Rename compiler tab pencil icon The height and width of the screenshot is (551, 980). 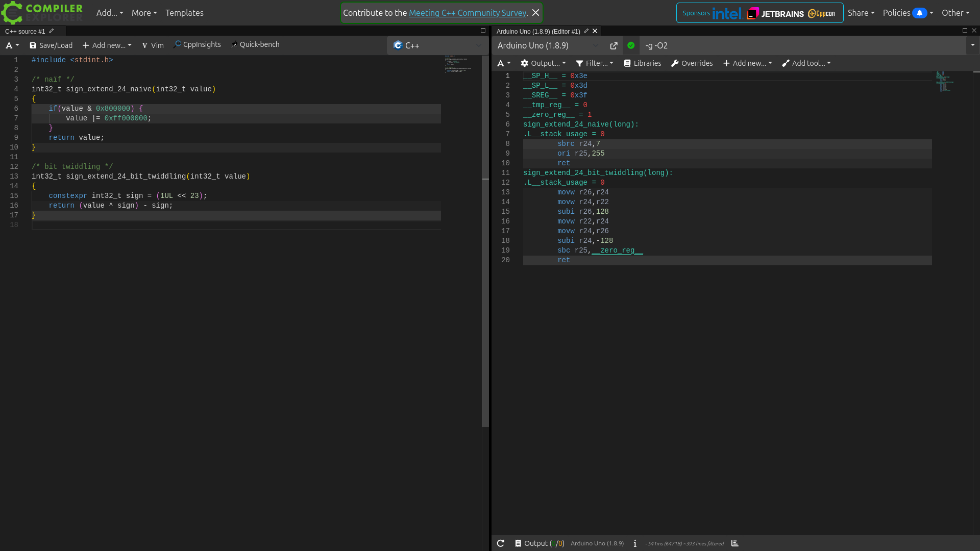[x=586, y=31]
